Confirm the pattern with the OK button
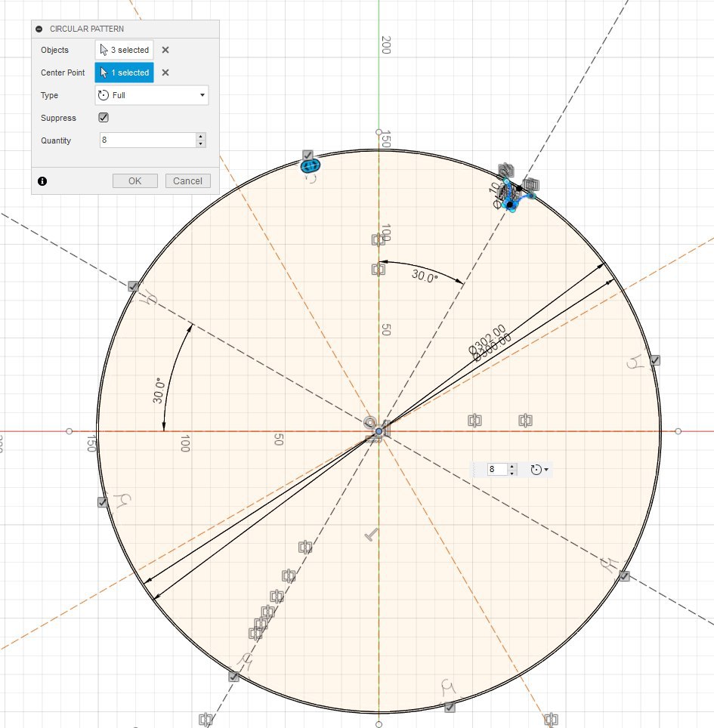 tap(134, 181)
